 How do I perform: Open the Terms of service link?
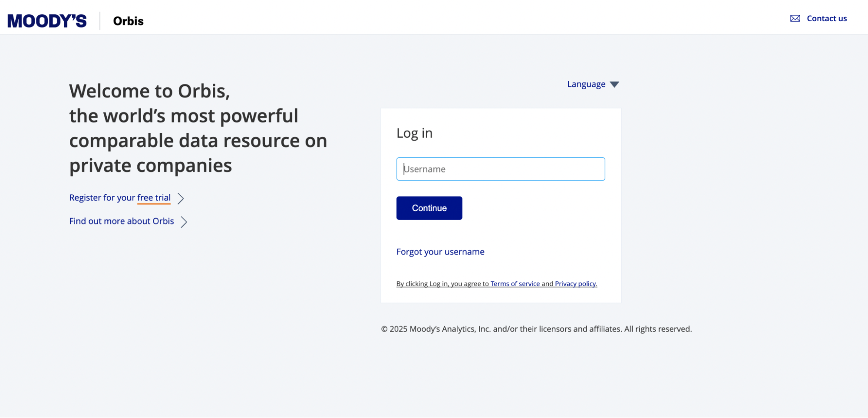pyautogui.click(x=515, y=284)
